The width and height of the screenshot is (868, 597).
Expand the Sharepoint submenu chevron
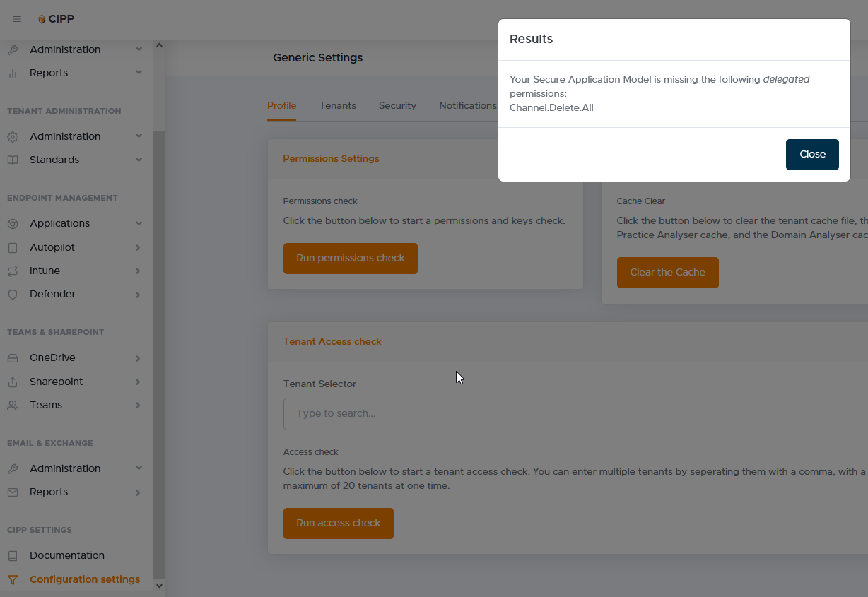click(x=139, y=382)
